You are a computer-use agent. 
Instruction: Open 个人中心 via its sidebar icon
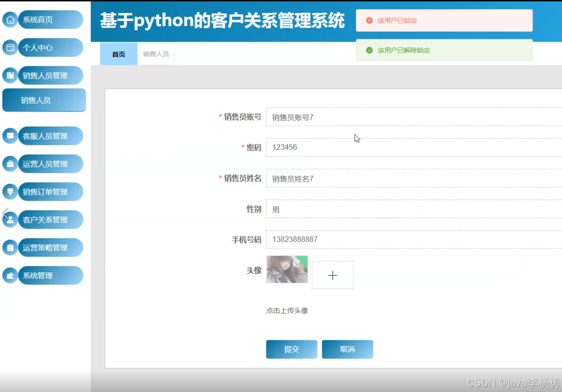coord(9,48)
